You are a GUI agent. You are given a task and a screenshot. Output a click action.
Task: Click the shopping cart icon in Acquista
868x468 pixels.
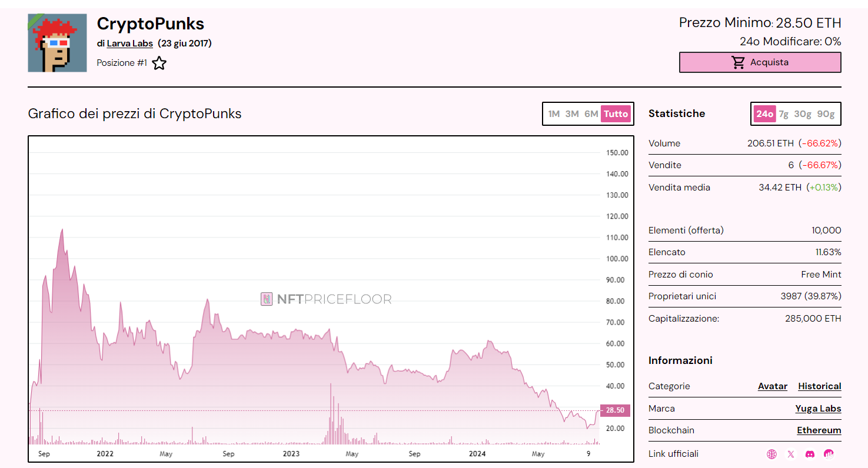(x=739, y=62)
